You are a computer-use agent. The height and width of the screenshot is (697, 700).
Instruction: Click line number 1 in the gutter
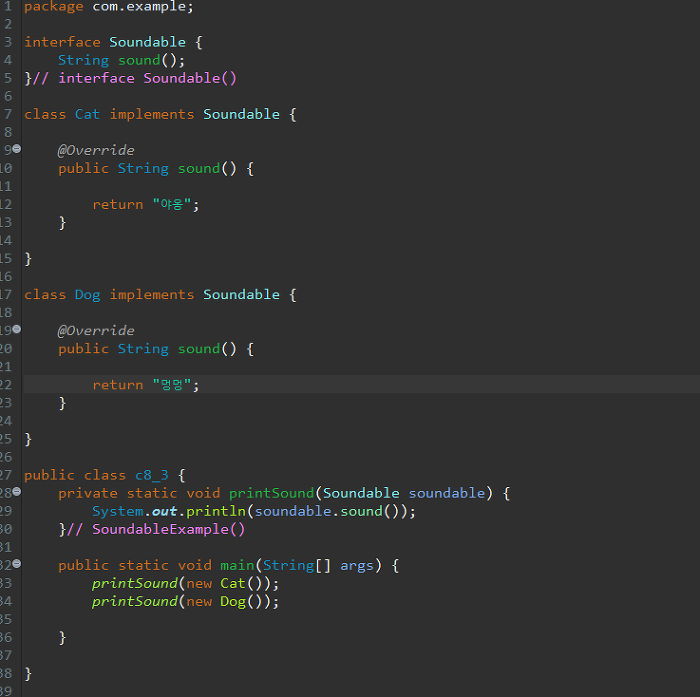point(8,6)
